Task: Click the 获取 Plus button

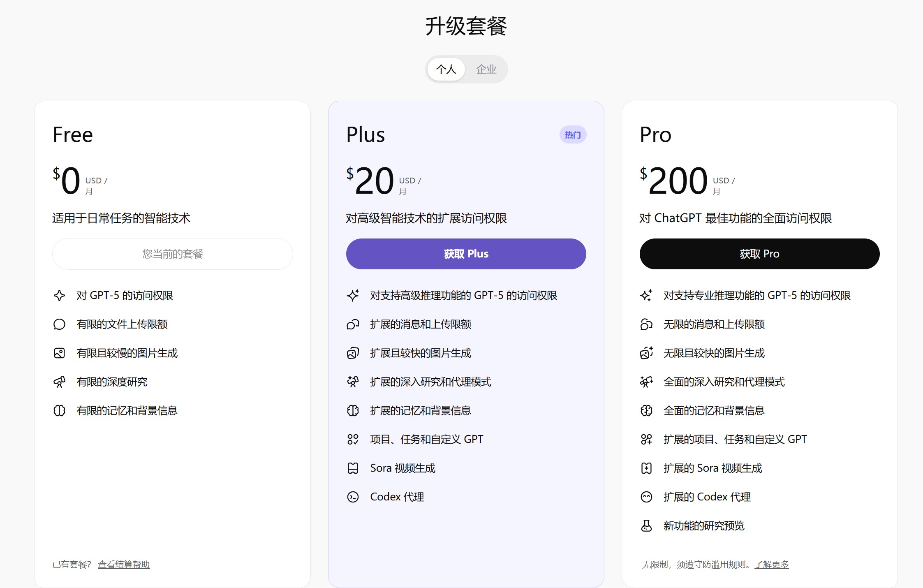Action: pos(466,254)
